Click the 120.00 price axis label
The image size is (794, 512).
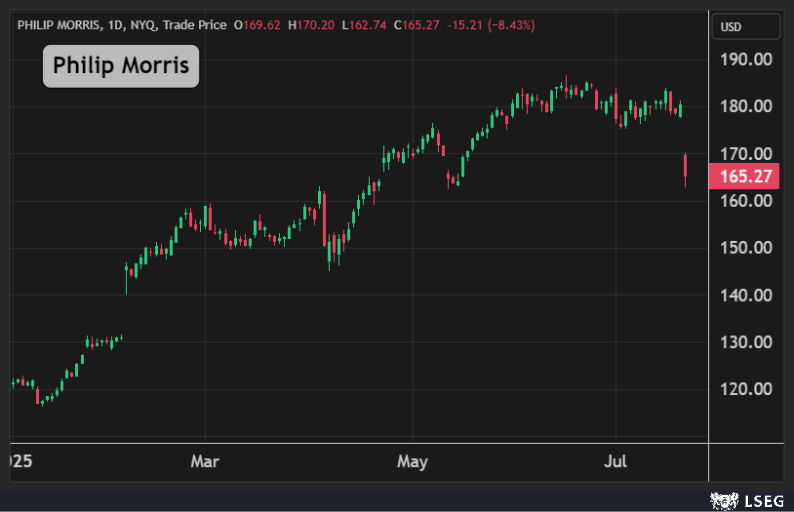click(746, 389)
